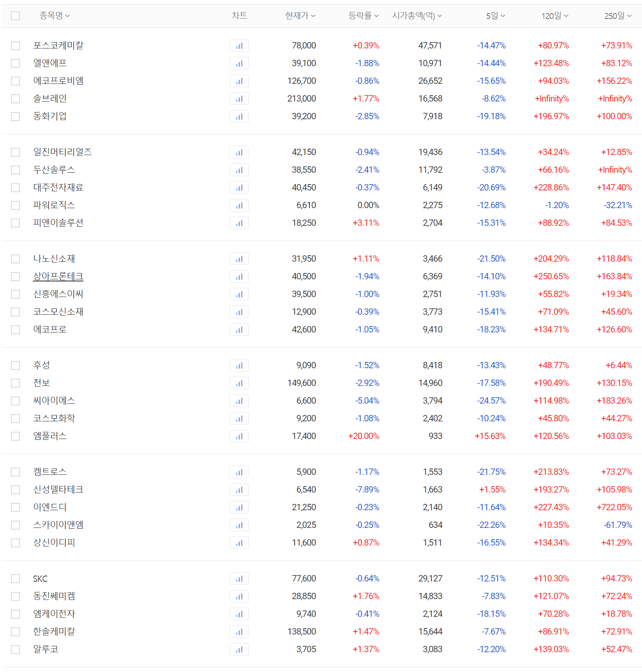
Task: Check the box for 천보
Action: 16,383
